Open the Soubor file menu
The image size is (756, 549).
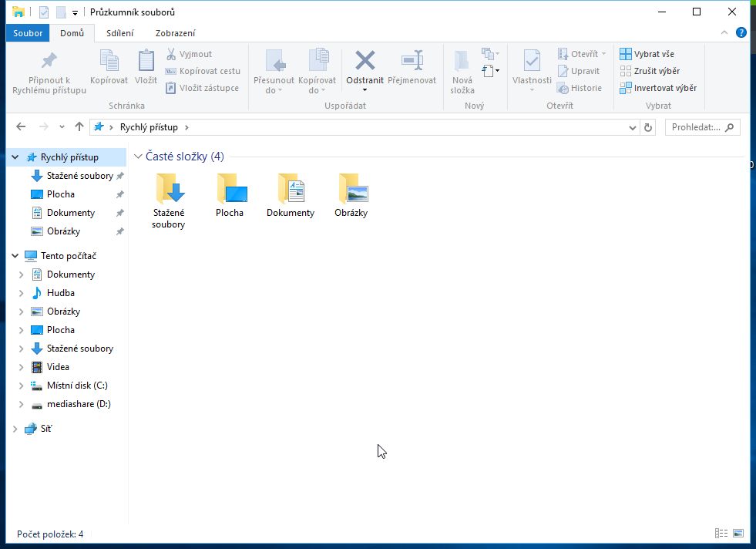[x=28, y=33]
